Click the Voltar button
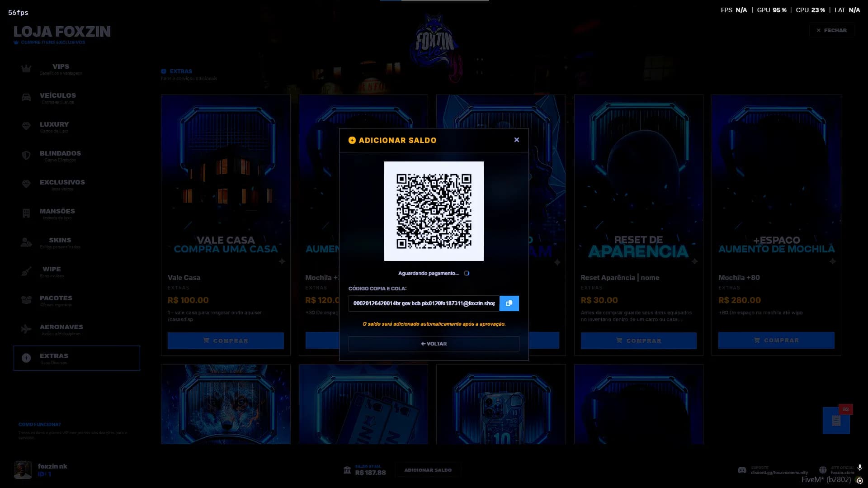868x488 pixels. pyautogui.click(x=434, y=344)
